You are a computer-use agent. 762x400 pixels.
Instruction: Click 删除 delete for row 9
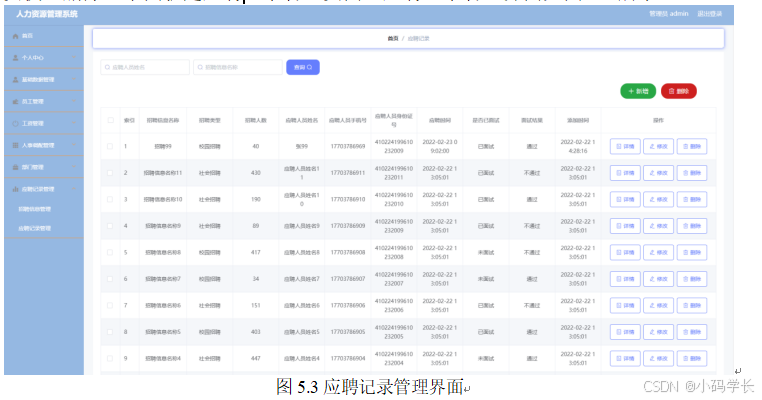coord(692,358)
